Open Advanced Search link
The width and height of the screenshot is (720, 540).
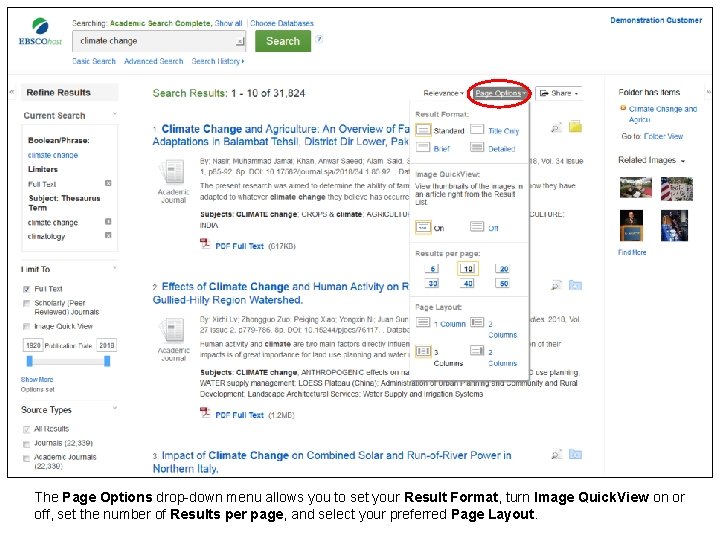coord(153,61)
